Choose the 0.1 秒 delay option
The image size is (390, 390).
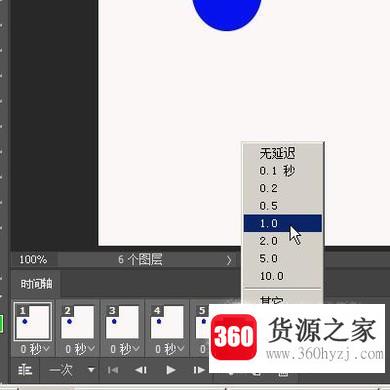point(283,171)
